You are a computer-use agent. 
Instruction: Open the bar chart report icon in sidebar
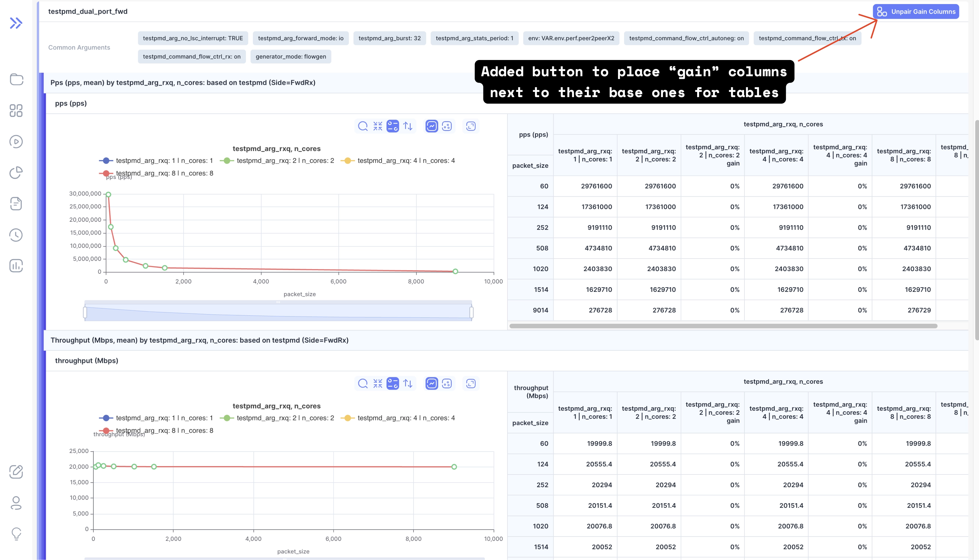point(16,266)
